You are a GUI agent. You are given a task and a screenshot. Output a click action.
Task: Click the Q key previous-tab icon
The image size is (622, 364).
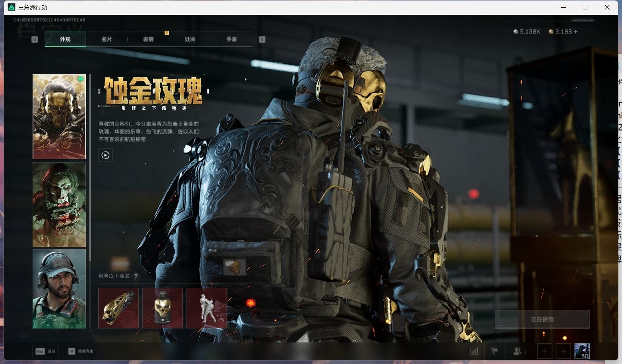tap(35, 39)
